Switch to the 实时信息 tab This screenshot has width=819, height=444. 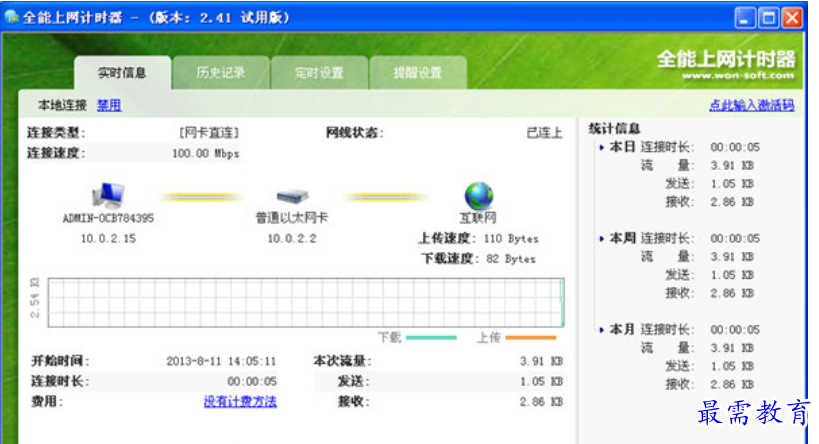pos(122,73)
